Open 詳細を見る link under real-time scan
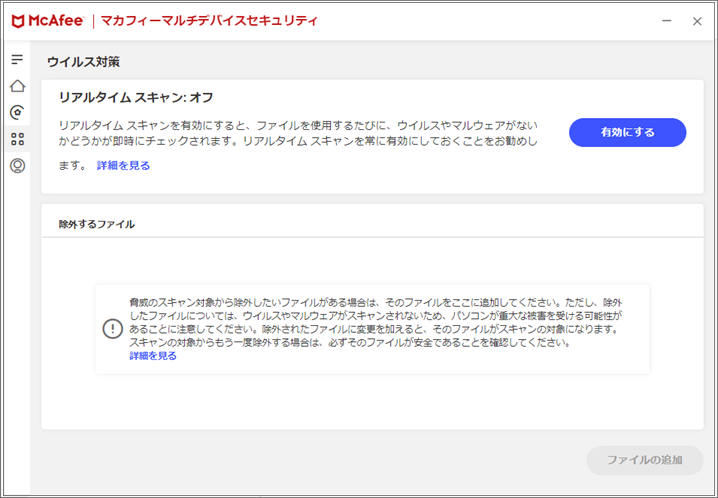The image size is (718, 498). [x=123, y=165]
